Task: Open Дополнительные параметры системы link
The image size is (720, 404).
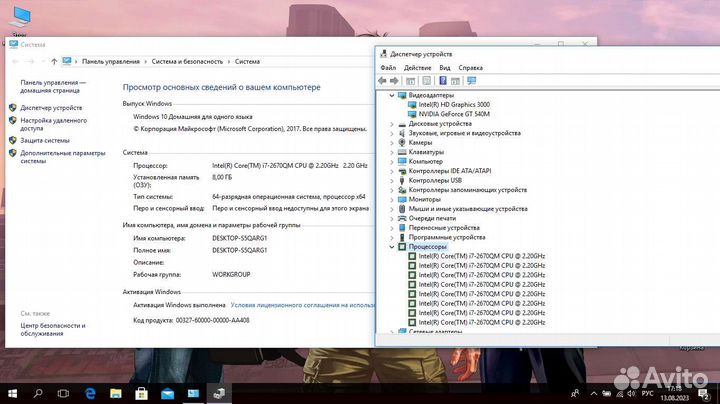Action: click(62, 157)
